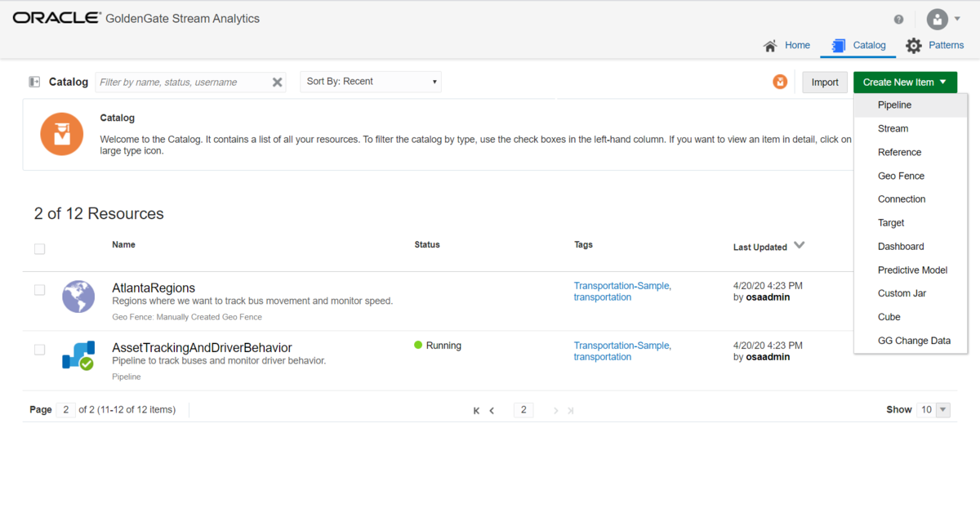This screenshot has width=980, height=513.
Task: Click the '2 of 12 Resources' heading
Action: (x=99, y=213)
